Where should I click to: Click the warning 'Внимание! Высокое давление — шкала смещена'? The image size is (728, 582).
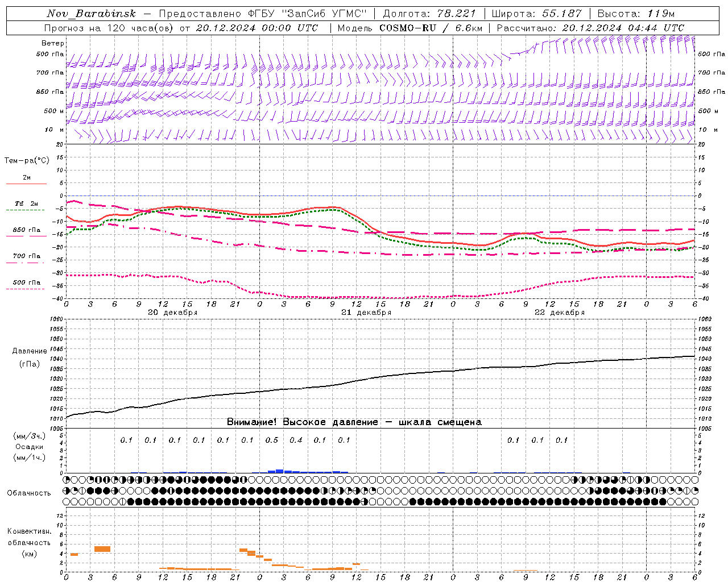click(354, 422)
